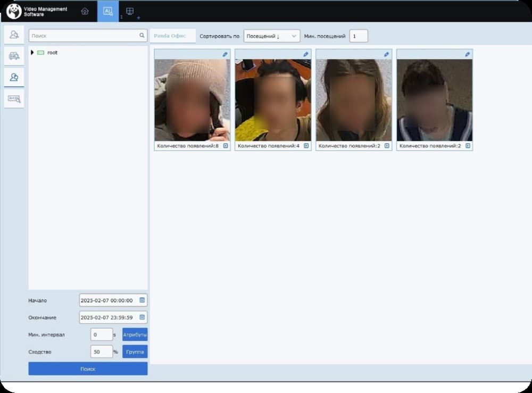Play appearances of the face with 4 visits
Viewport: 532px width, 393px height.
click(306, 146)
